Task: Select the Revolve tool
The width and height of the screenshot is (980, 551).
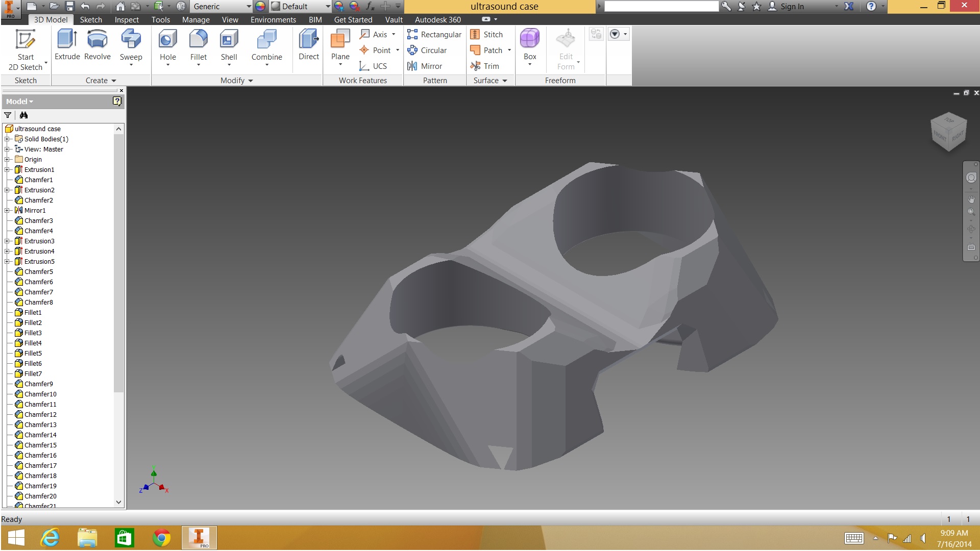Action: pos(97,45)
